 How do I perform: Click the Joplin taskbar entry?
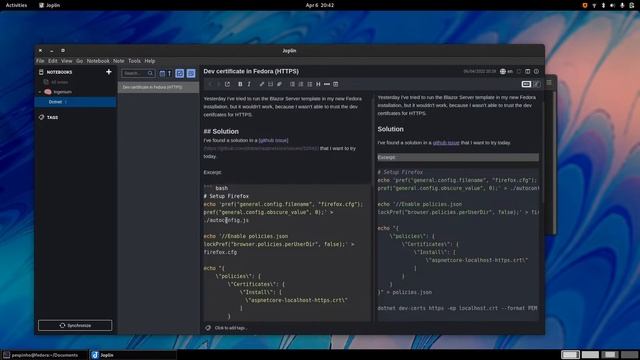point(133,355)
